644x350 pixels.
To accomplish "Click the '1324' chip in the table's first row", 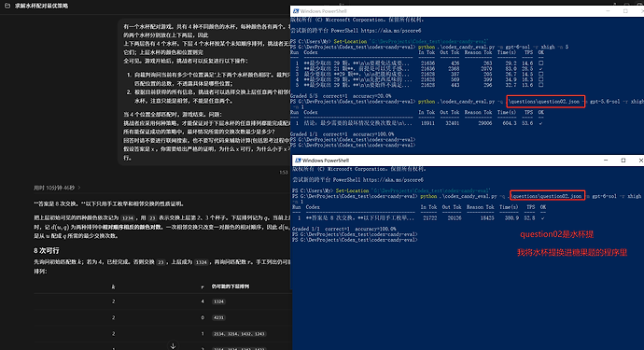I will tap(218, 301).
